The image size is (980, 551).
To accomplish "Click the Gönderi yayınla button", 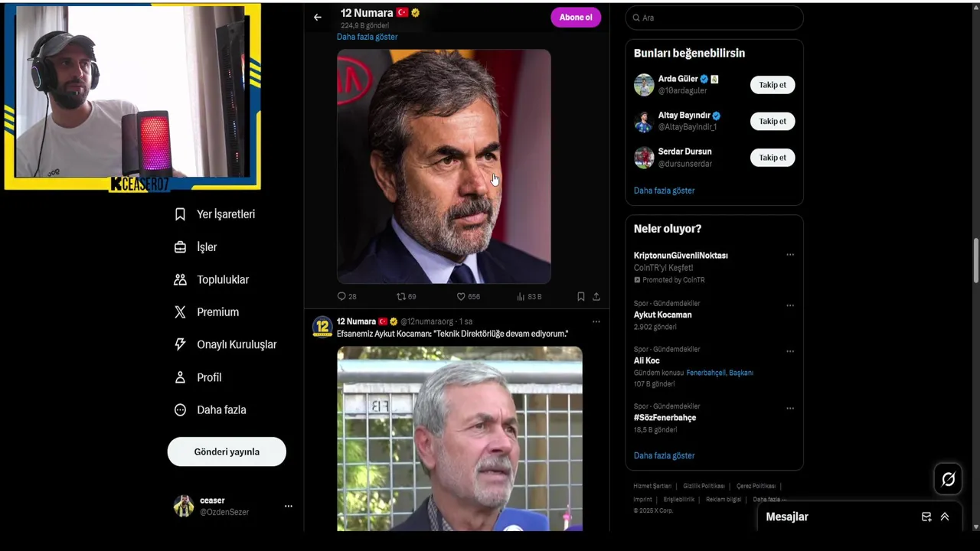I will (x=227, y=452).
